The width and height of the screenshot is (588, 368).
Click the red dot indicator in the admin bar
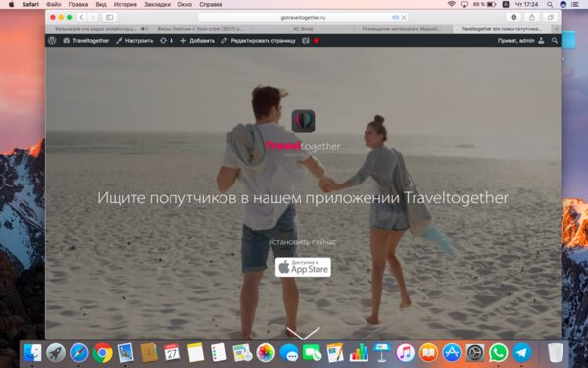(317, 41)
